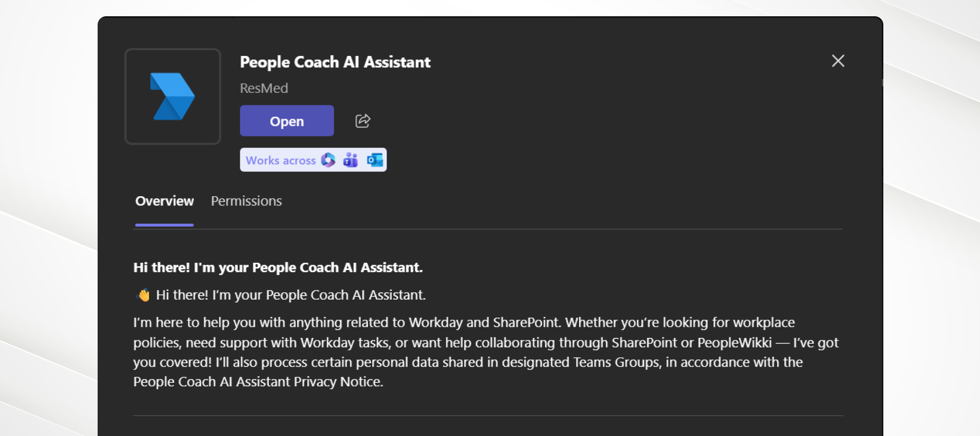This screenshot has width=980, height=436.
Task: Switch to the Overview tab
Action: coord(164,201)
